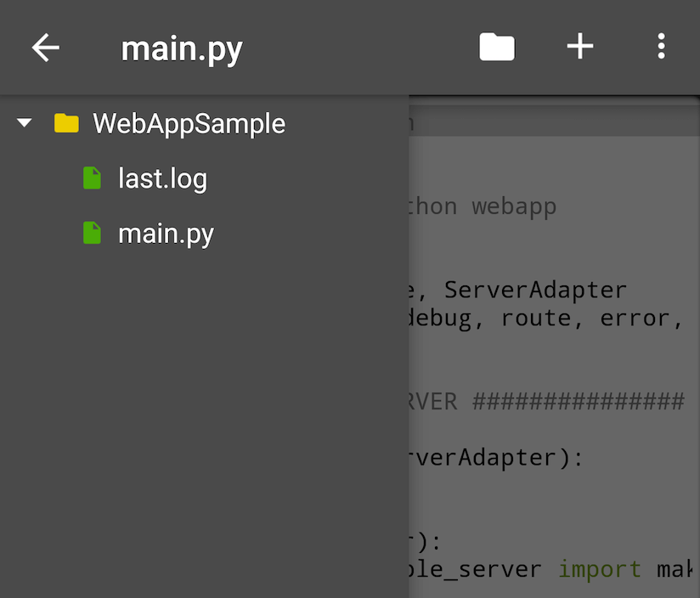This screenshot has width=700, height=598.
Task: Collapse WebAppSample with the disclosure triangle
Action: pyautogui.click(x=23, y=122)
